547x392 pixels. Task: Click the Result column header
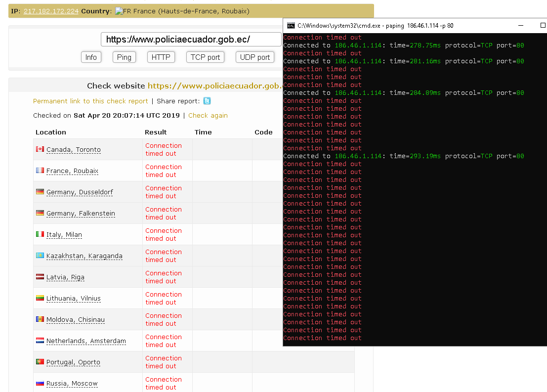[156, 132]
